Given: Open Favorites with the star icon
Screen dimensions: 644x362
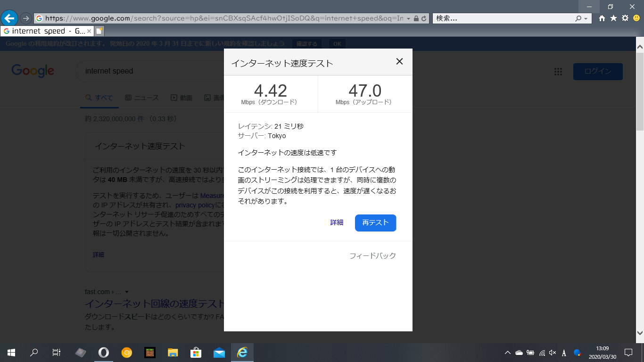Looking at the screenshot, I should pyautogui.click(x=613, y=18).
